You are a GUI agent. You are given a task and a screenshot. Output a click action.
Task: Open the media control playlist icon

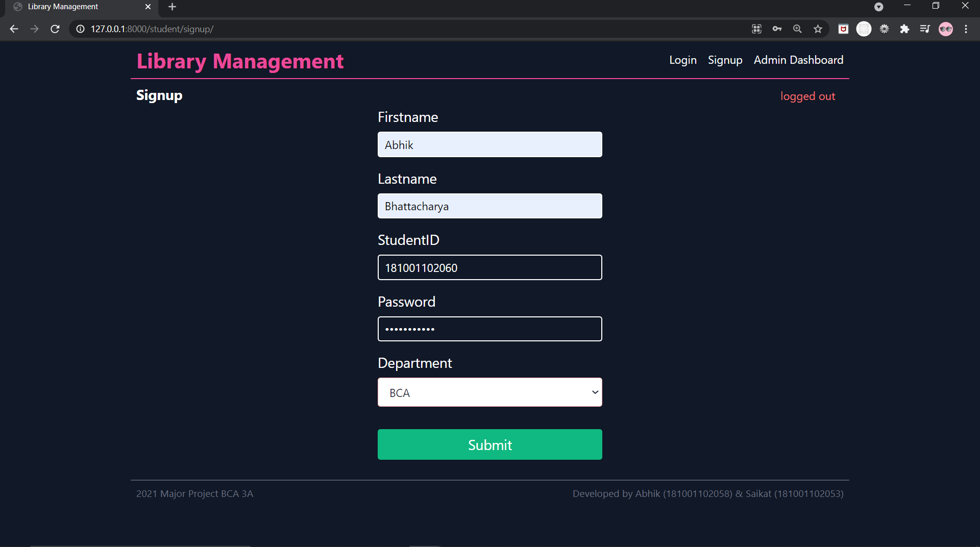click(925, 29)
